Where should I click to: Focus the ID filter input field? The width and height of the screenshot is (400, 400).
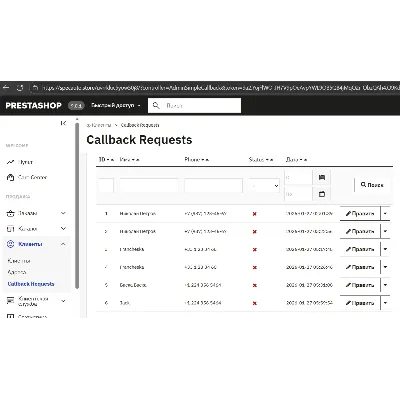(x=106, y=185)
